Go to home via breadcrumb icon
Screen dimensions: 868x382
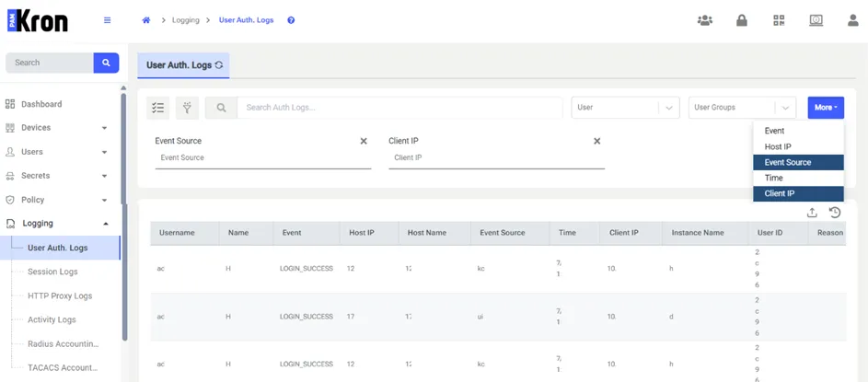coord(146,20)
